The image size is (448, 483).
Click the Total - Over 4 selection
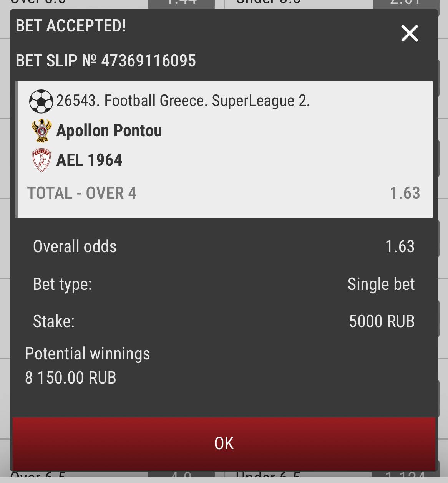[82, 193]
